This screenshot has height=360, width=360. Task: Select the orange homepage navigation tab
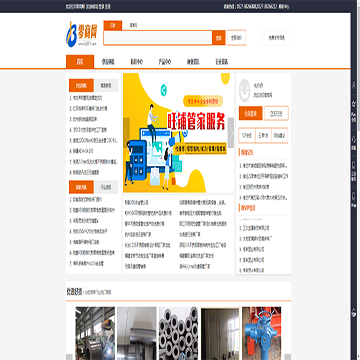pos(80,62)
